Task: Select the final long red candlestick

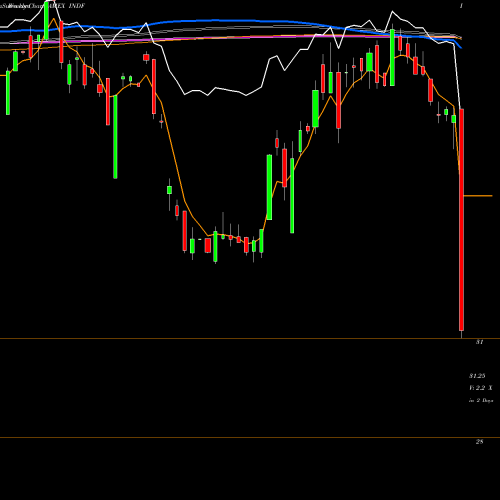Action: [461, 220]
